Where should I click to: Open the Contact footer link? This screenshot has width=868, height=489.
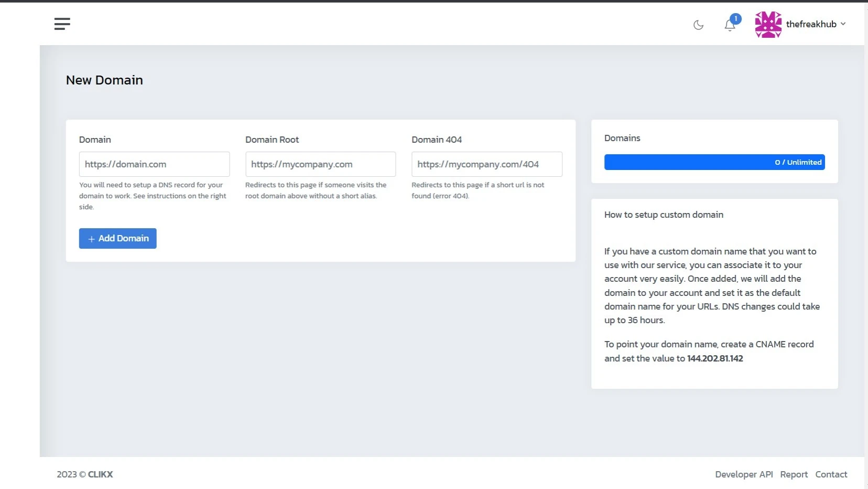click(831, 474)
